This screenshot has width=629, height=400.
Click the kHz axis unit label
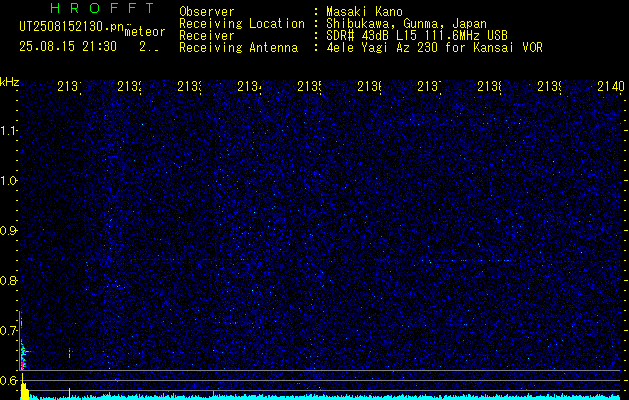[x=10, y=83]
